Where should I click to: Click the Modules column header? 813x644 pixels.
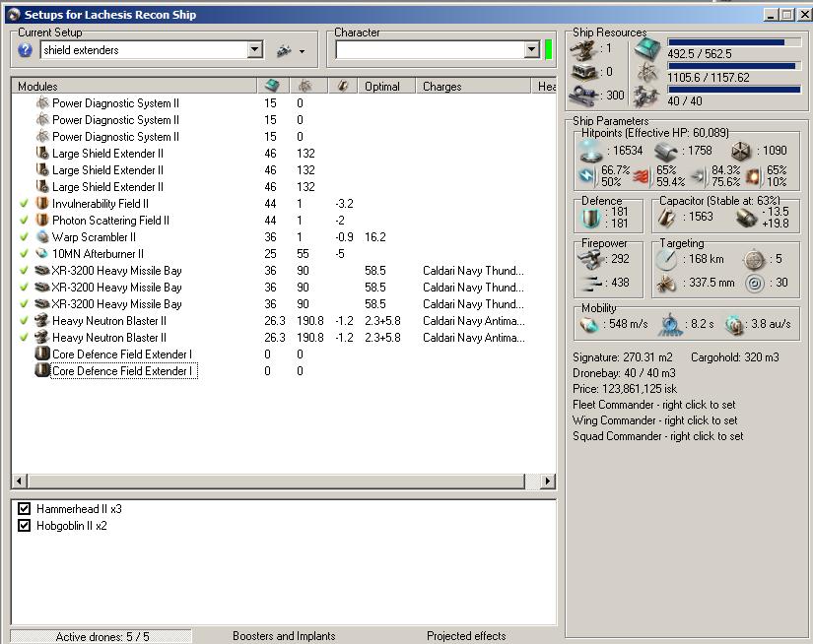point(134,86)
